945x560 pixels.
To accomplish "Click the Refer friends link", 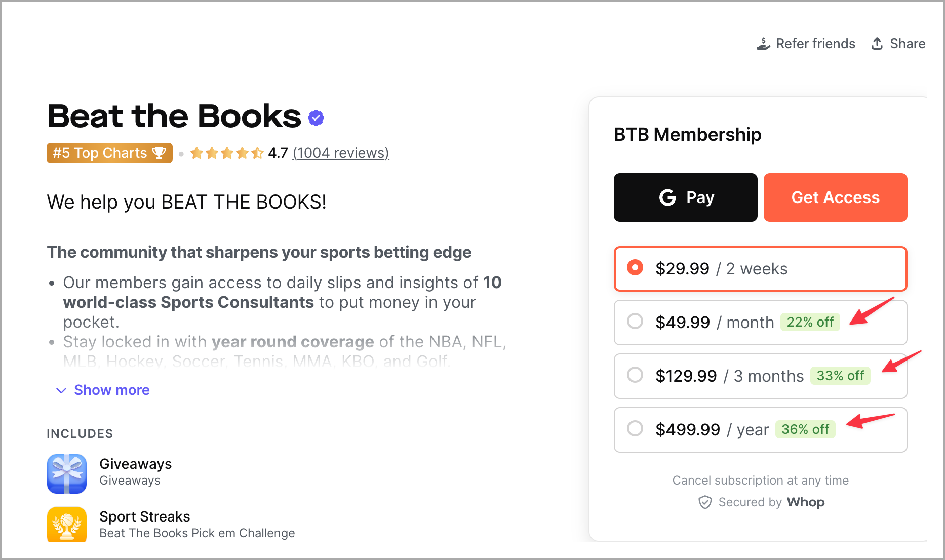I will coord(815,44).
